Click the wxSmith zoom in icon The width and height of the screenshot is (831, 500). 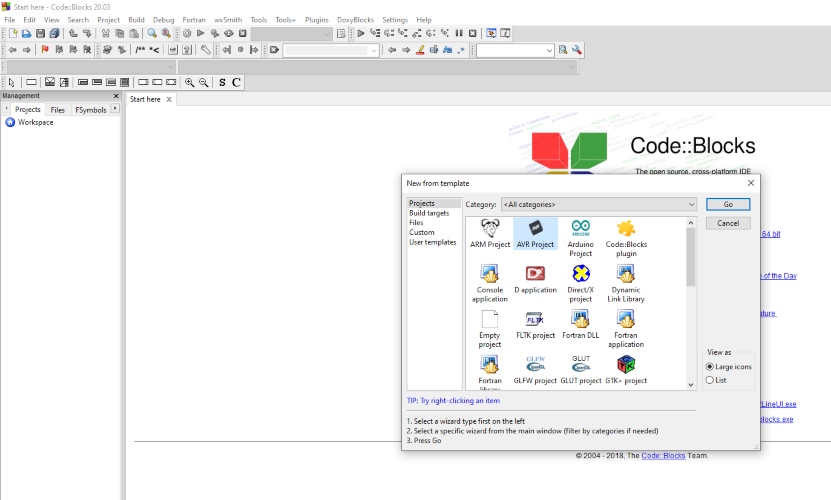(189, 82)
